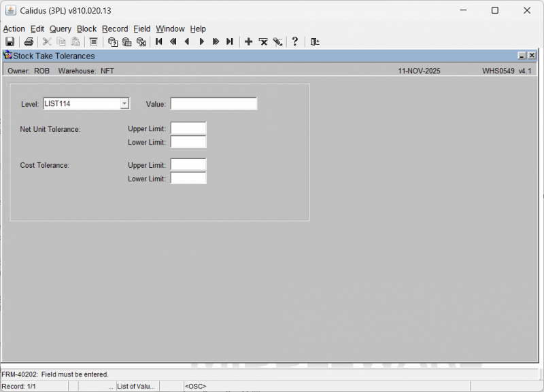This screenshot has height=392, width=544.
Task: Jump to the first record
Action: pyautogui.click(x=158, y=42)
